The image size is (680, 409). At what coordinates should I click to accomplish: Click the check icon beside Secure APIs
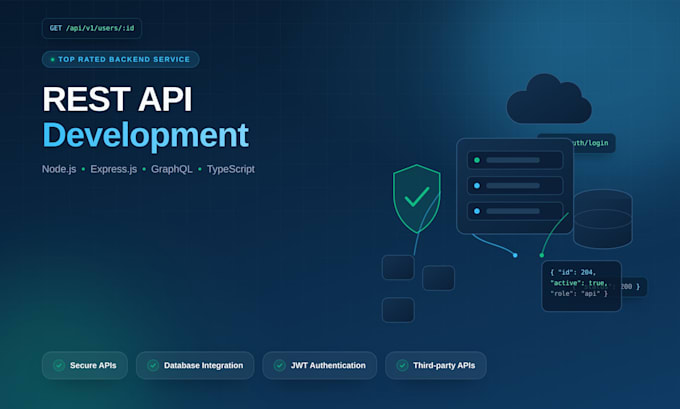click(x=59, y=365)
